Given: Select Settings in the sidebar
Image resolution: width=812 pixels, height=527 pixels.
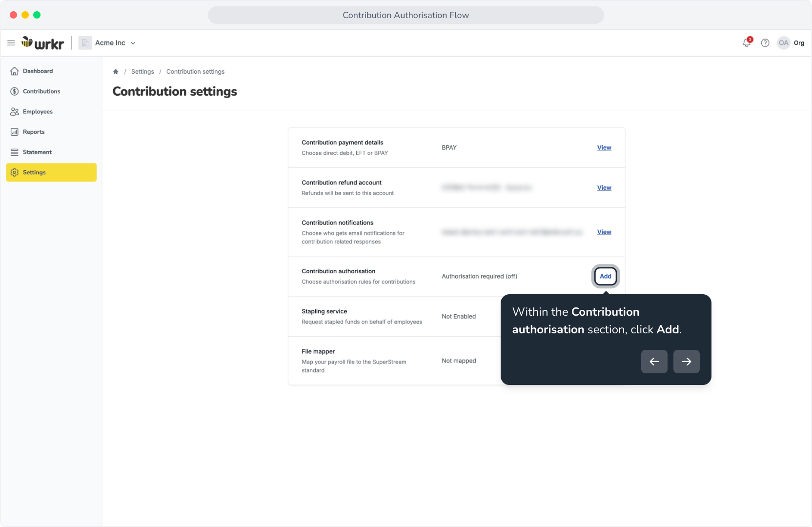Looking at the screenshot, I should point(51,172).
